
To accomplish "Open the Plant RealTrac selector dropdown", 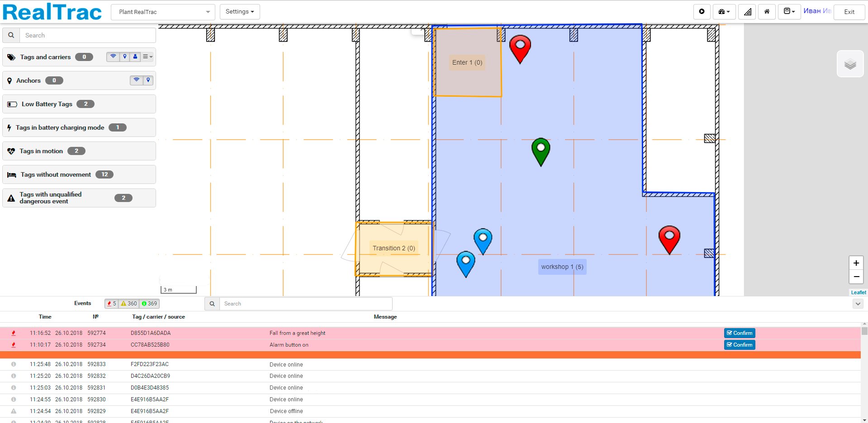I will (163, 12).
